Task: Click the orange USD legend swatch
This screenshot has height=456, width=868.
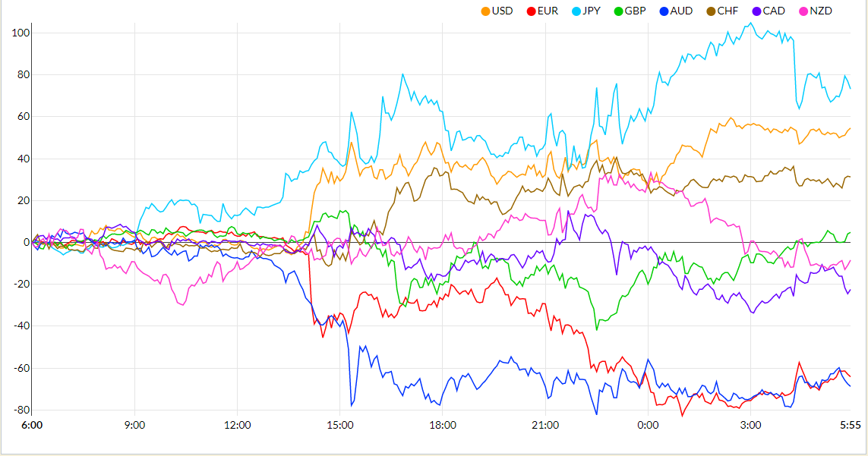Action: 485,11
